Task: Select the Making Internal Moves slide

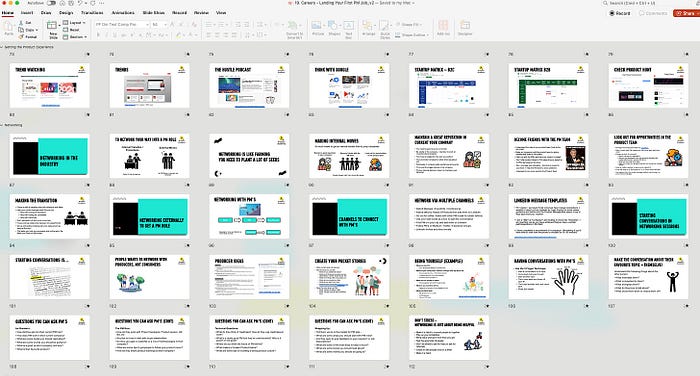Action: [349, 156]
